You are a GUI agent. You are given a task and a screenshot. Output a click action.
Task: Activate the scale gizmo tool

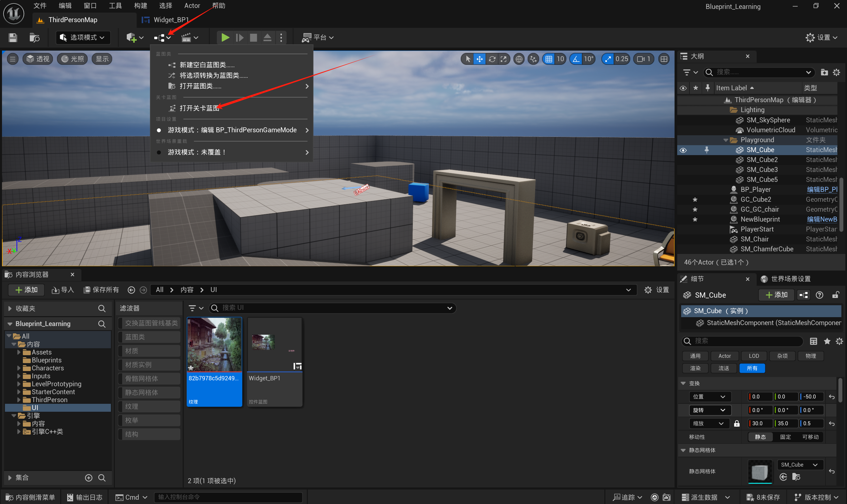pos(504,59)
